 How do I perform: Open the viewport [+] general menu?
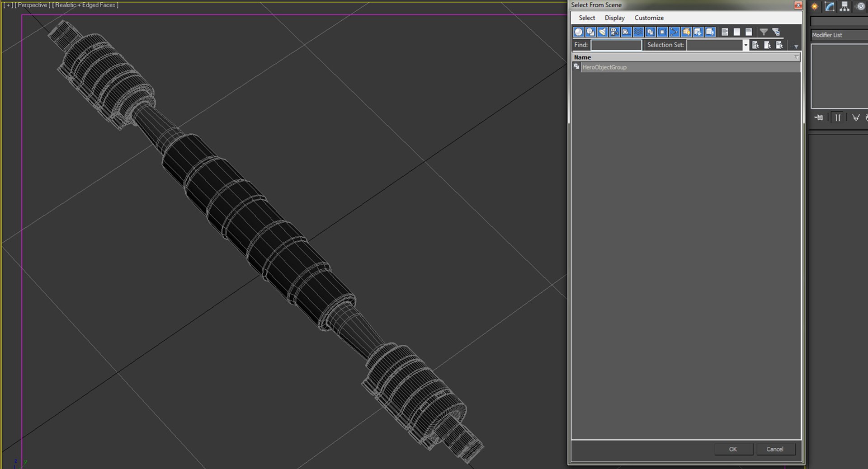[8, 5]
